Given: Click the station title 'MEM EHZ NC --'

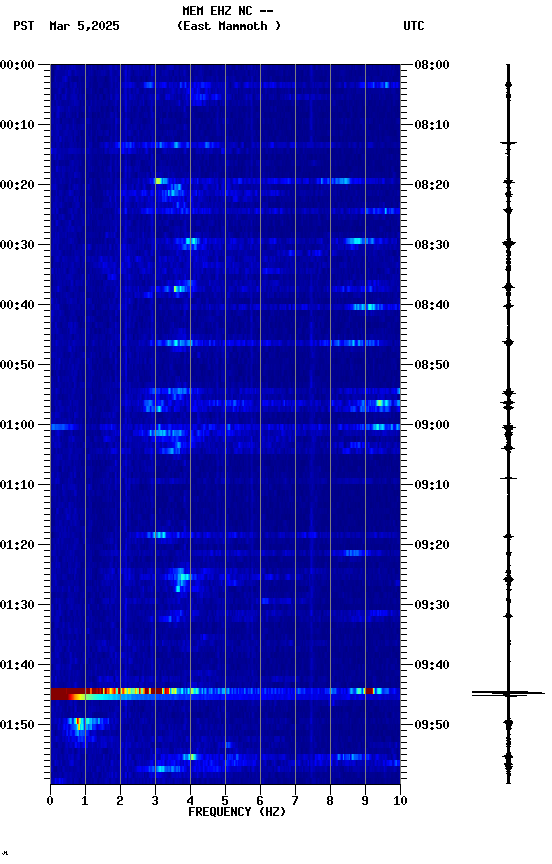Looking at the screenshot, I should point(228,11).
